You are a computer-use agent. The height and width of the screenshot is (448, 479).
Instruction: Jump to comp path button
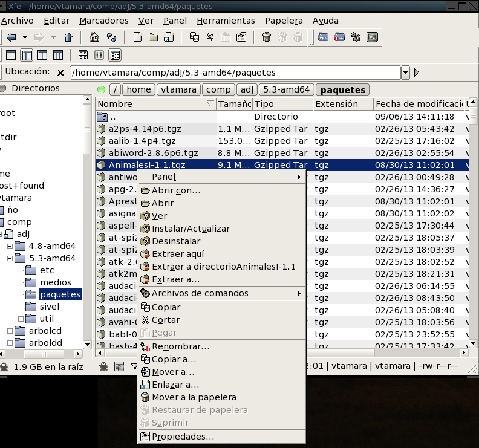218,90
